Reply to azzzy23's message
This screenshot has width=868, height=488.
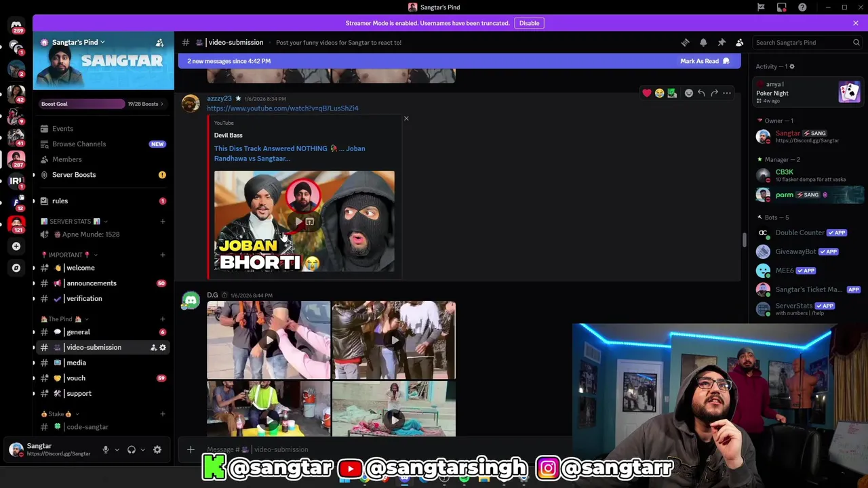point(701,93)
